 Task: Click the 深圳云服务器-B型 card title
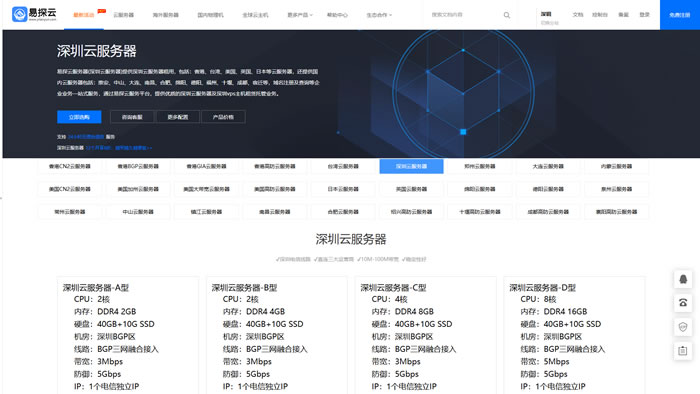[x=244, y=288]
